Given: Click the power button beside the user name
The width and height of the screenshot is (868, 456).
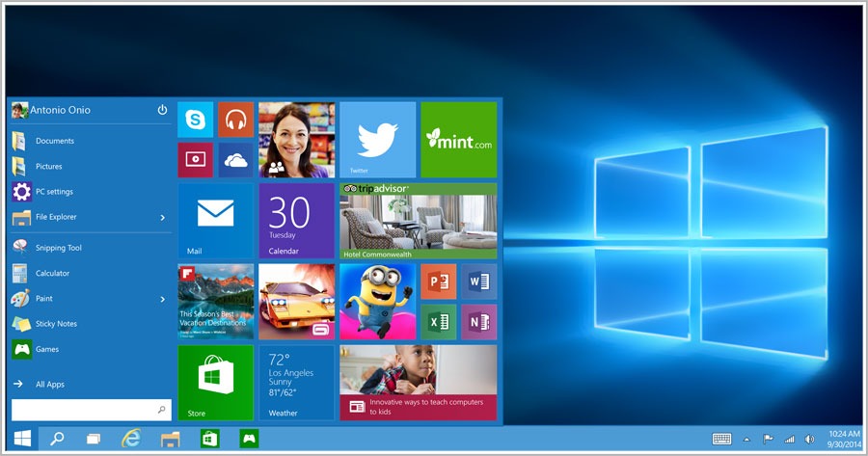Looking at the screenshot, I should [162, 110].
